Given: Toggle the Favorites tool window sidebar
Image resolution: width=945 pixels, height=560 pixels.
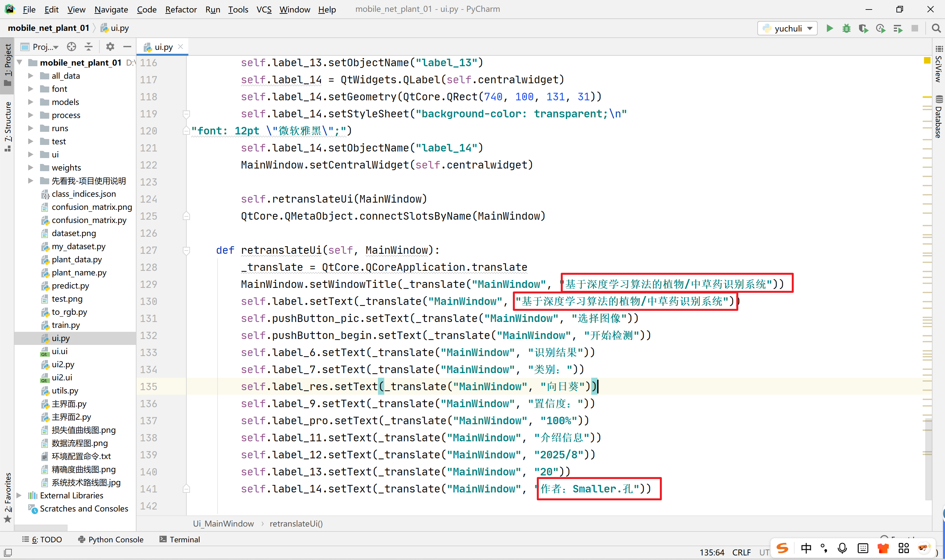Looking at the screenshot, I should coord(8,496).
